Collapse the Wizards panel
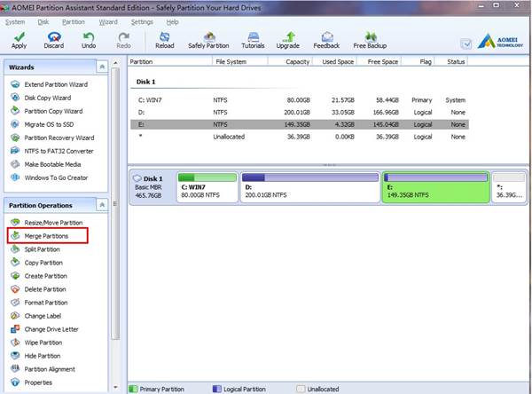Screen dimensions: 532x394 point(102,67)
